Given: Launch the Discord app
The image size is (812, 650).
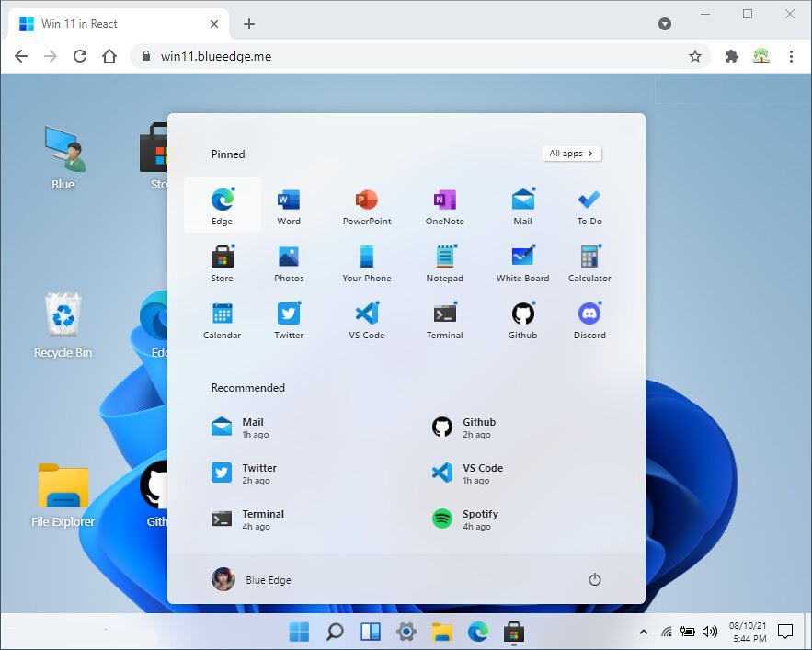Looking at the screenshot, I should (x=589, y=319).
